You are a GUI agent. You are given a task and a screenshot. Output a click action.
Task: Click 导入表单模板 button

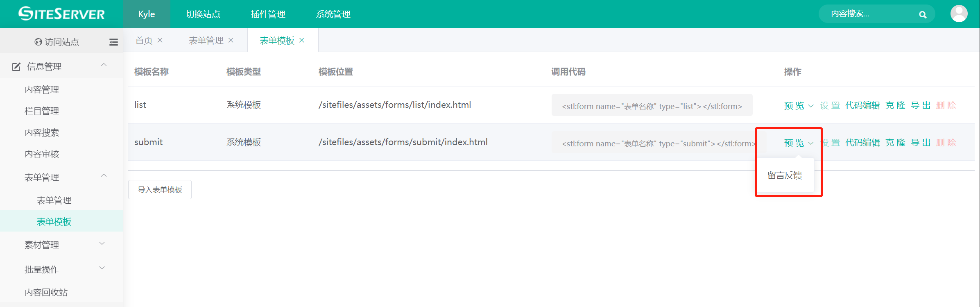(x=160, y=190)
